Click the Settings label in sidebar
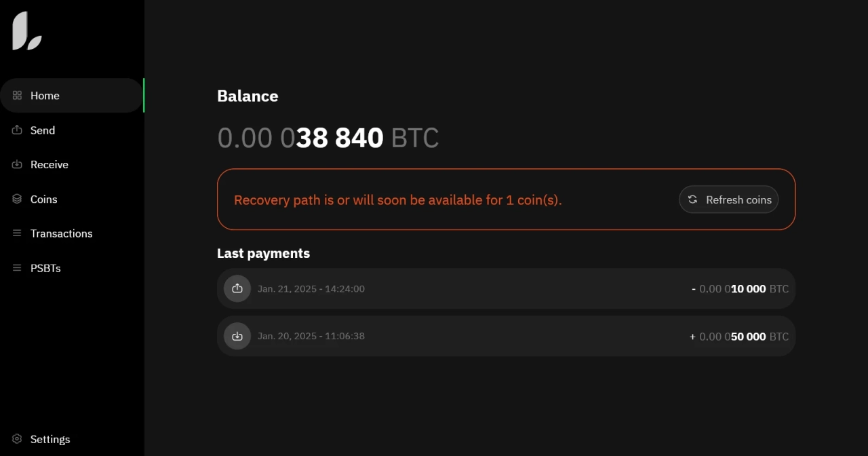Viewport: 868px width, 456px height. click(x=50, y=439)
